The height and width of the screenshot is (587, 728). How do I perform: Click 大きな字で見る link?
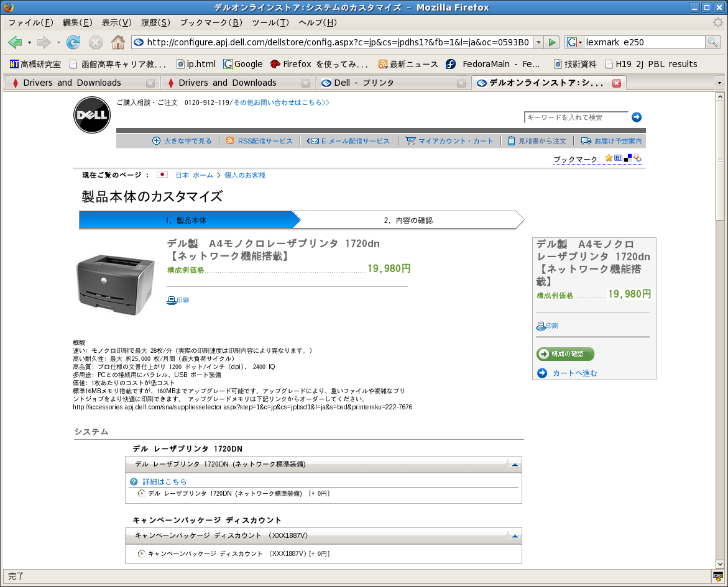pyautogui.click(x=182, y=141)
